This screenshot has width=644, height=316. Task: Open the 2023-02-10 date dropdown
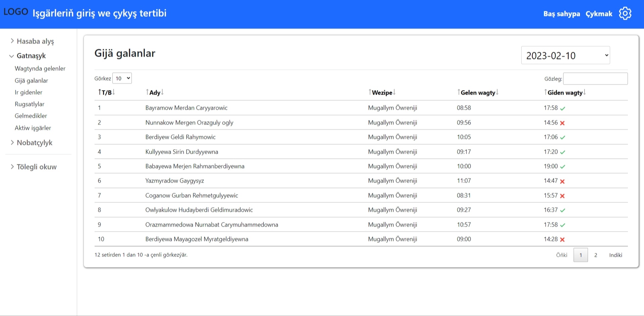click(x=565, y=55)
